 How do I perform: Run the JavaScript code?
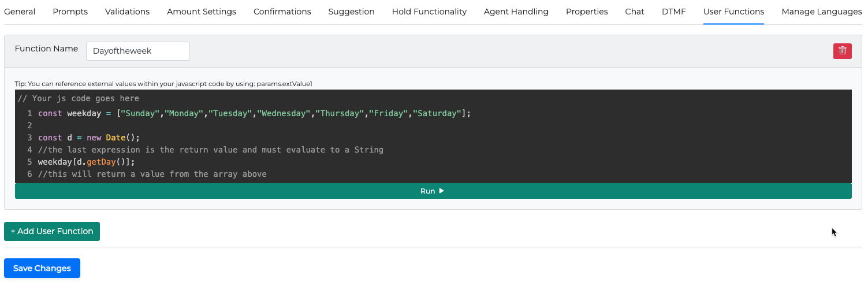(433, 191)
